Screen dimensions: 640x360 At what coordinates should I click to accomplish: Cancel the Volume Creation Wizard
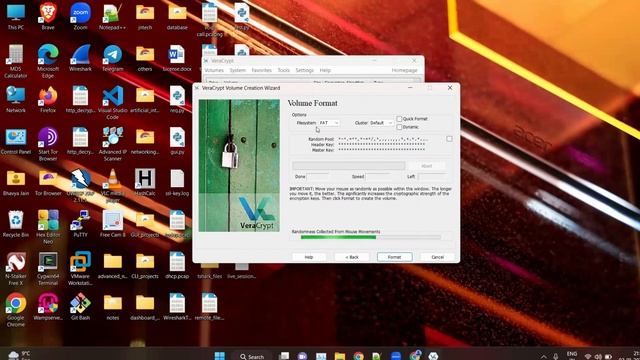pyautogui.click(x=438, y=257)
